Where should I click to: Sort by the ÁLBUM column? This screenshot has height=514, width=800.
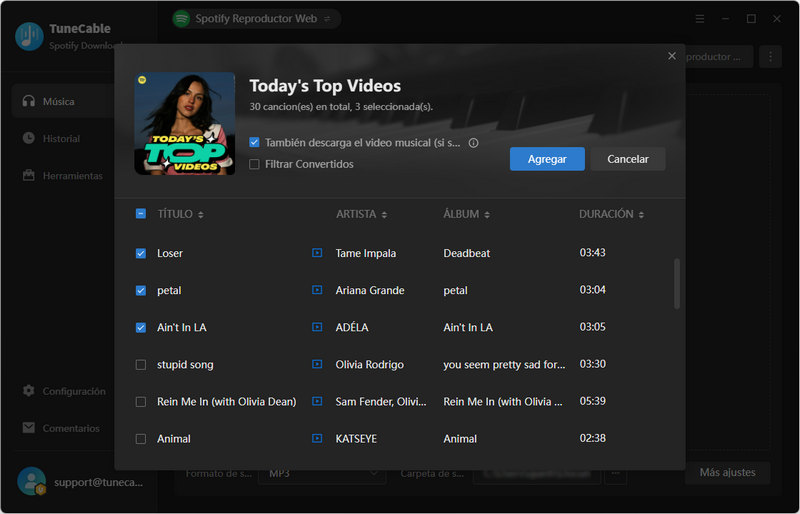(467, 214)
